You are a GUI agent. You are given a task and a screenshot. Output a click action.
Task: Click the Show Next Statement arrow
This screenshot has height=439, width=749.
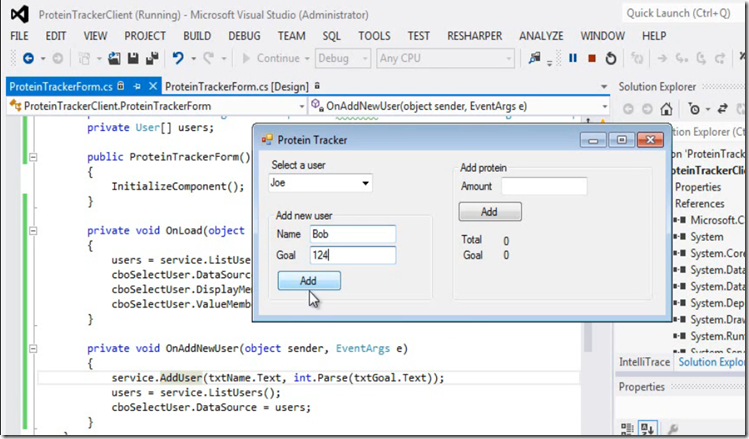pyautogui.click(x=662, y=58)
